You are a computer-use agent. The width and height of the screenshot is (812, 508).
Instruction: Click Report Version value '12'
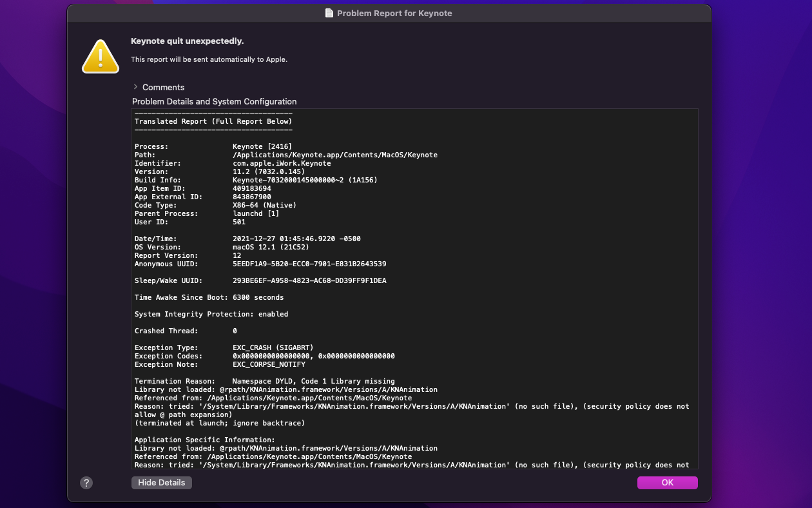(x=237, y=255)
